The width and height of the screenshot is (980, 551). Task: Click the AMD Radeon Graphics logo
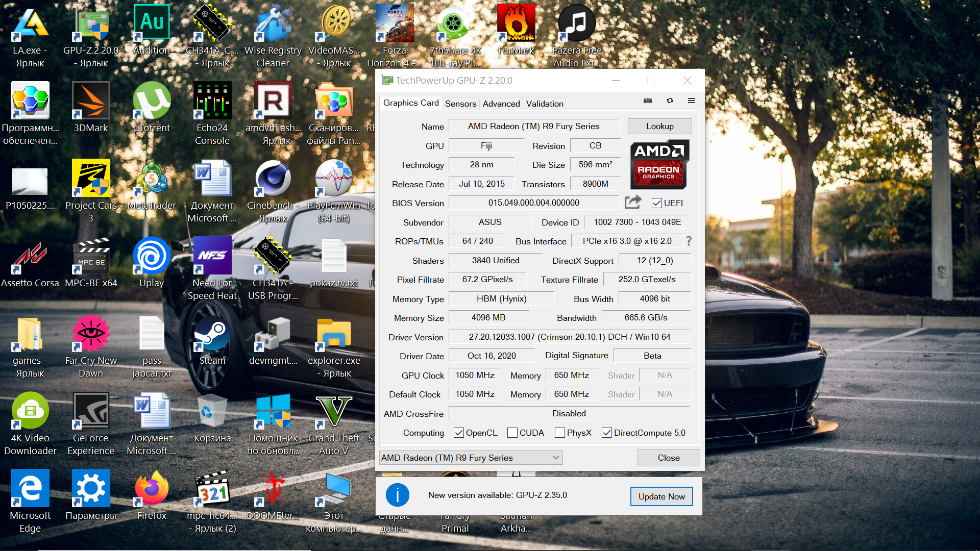point(659,164)
